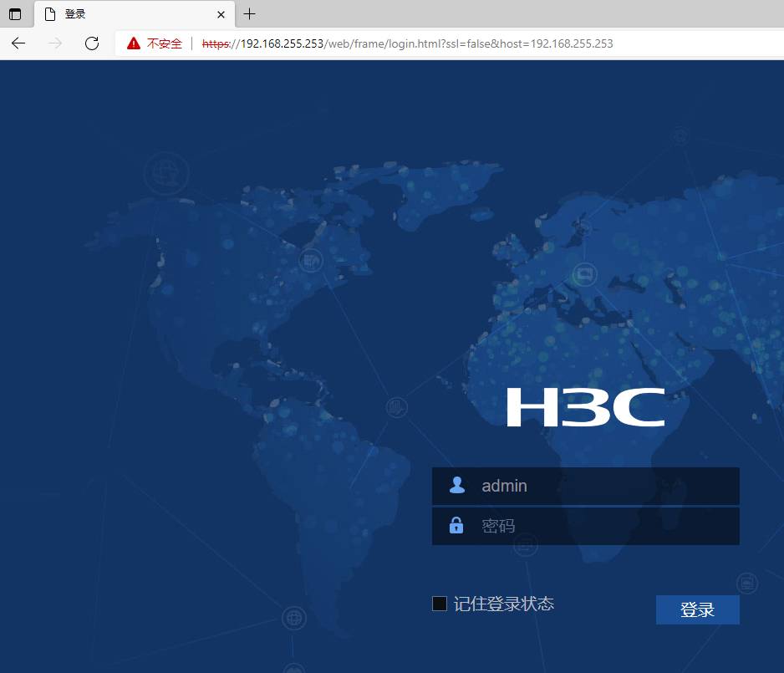Click the H3C logo
This screenshot has height=673, width=784.
(x=586, y=407)
